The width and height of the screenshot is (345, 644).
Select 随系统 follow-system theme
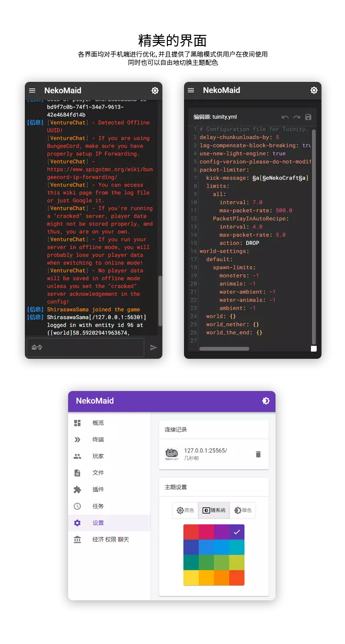[x=214, y=511]
